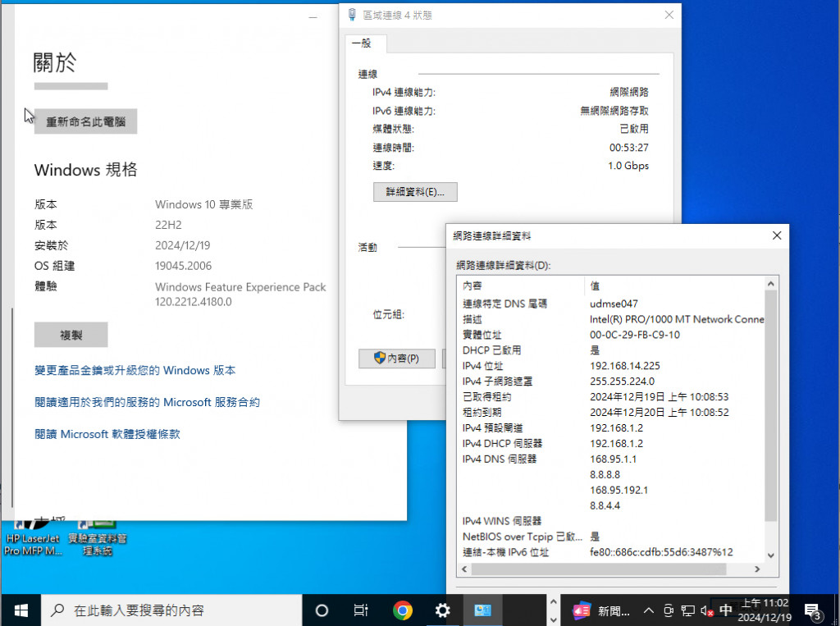This screenshot has width=840, height=626.
Task: Open Details button in connection status
Action: tap(415, 192)
